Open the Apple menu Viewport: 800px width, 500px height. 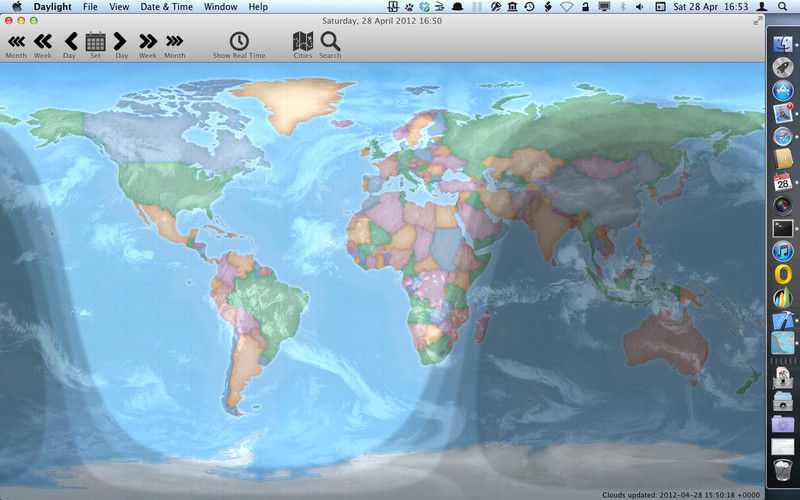17,7
